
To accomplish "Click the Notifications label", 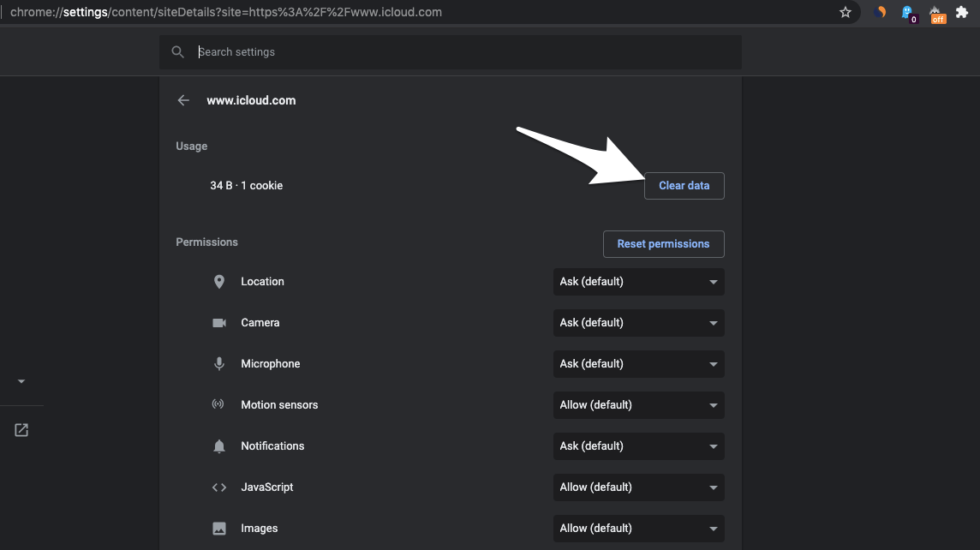I will (272, 446).
